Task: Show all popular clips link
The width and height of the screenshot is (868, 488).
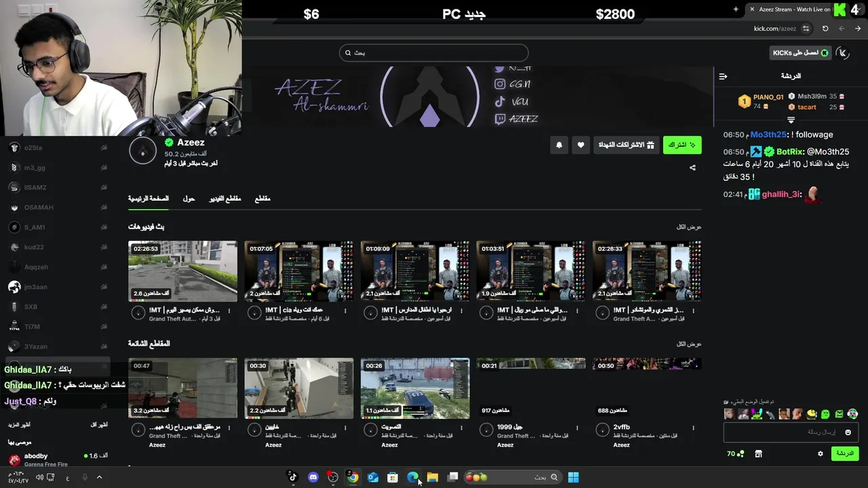Action: (689, 344)
